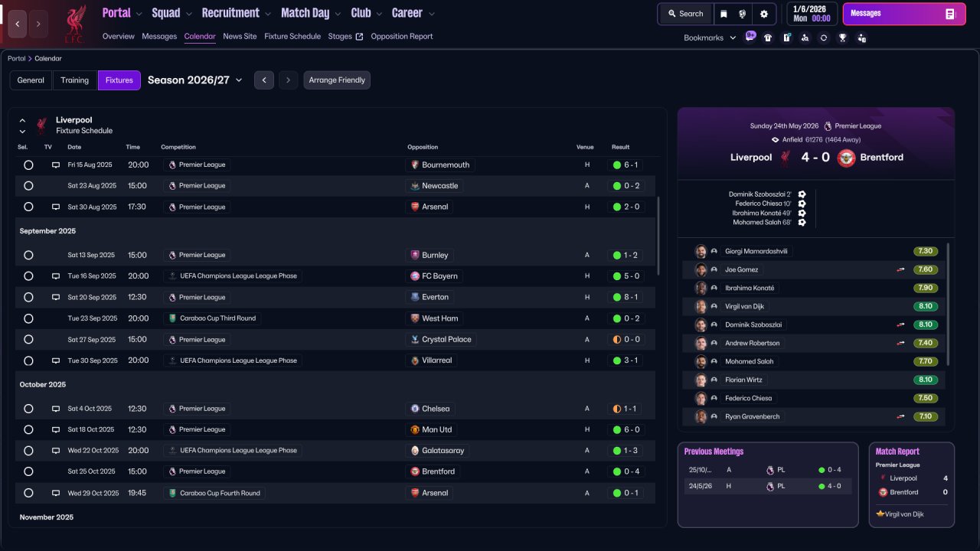The width and height of the screenshot is (980, 551).
Task: Click the substitution arrow icon on Joe Gomez row
Action: (901, 269)
